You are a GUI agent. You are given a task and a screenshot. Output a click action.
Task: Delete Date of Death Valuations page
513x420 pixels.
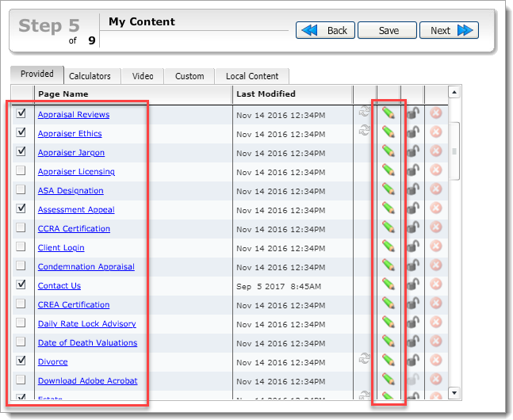click(436, 342)
